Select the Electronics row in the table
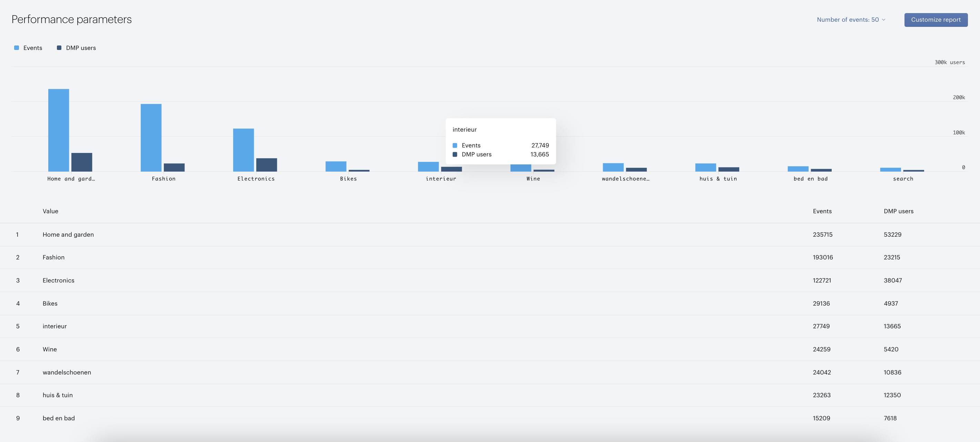This screenshot has width=980, height=442. [x=490, y=280]
